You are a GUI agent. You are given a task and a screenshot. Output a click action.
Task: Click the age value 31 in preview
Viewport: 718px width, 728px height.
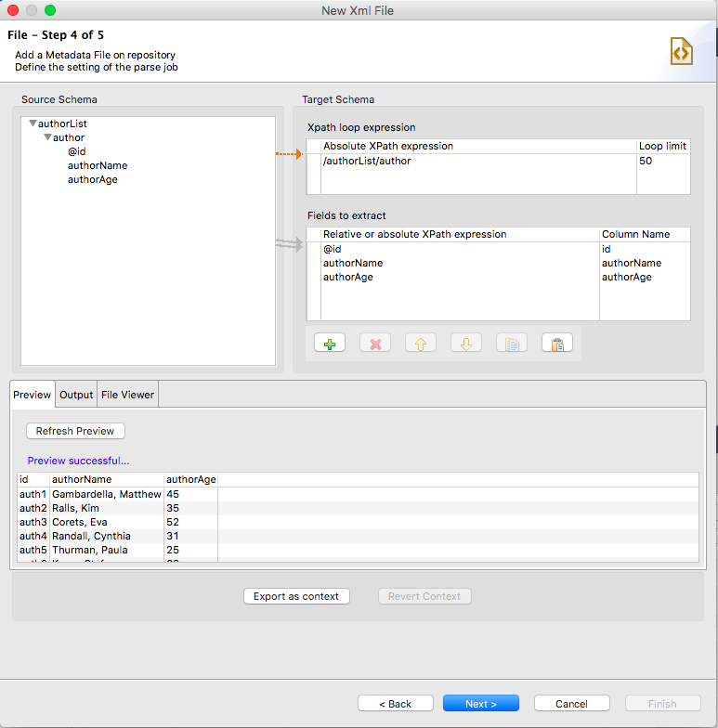point(191,536)
